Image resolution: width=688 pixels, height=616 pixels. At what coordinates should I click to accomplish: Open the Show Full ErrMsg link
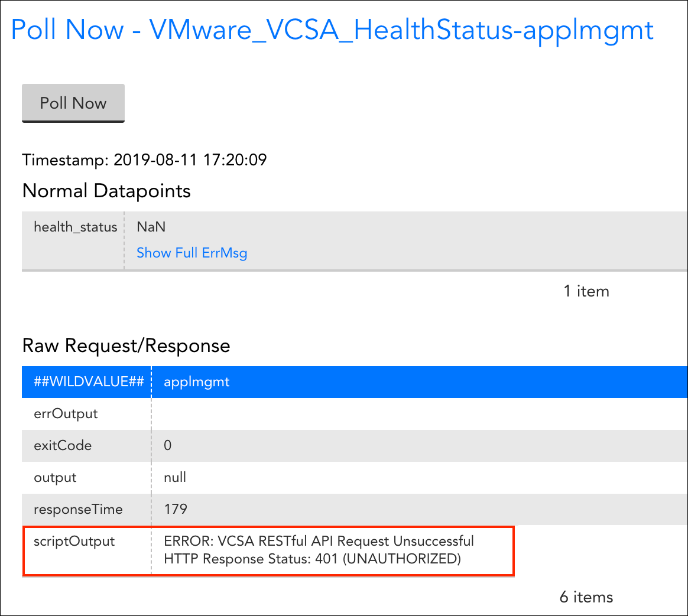click(192, 253)
